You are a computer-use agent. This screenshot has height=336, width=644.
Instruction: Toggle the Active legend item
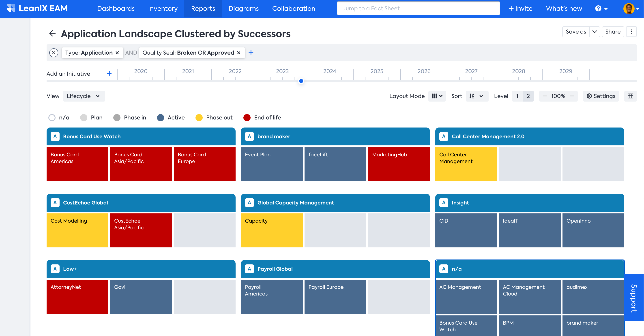[171, 117]
